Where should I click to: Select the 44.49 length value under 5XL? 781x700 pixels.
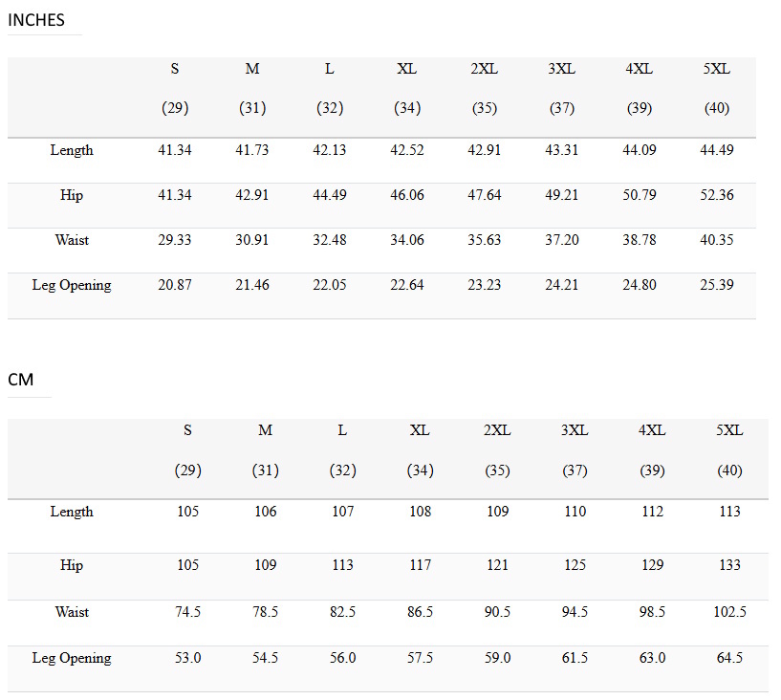(x=716, y=150)
